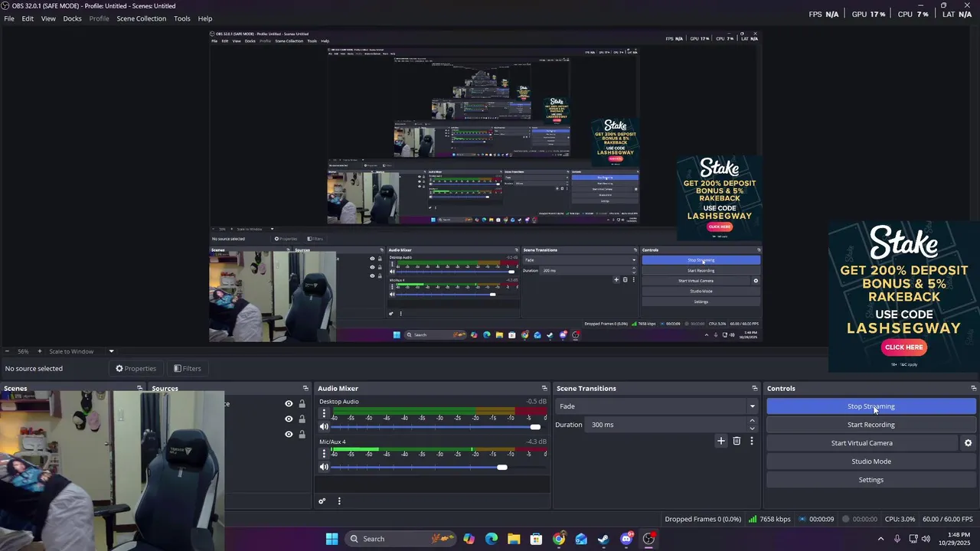
Task: Toggle lock on the middle source row
Action: click(x=302, y=419)
